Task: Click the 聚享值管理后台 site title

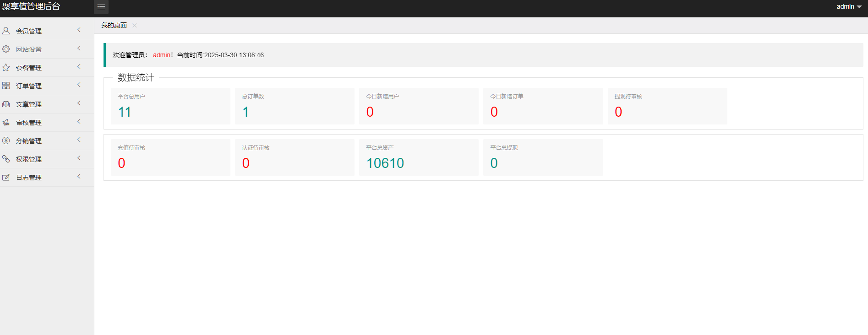Action: click(31, 6)
